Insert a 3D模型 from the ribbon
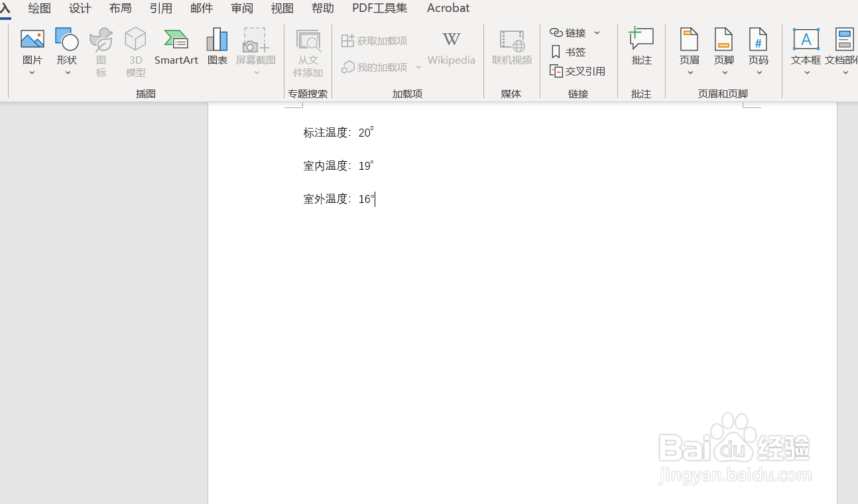This screenshot has height=504, width=858. pyautogui.click(x=135, y=52)
